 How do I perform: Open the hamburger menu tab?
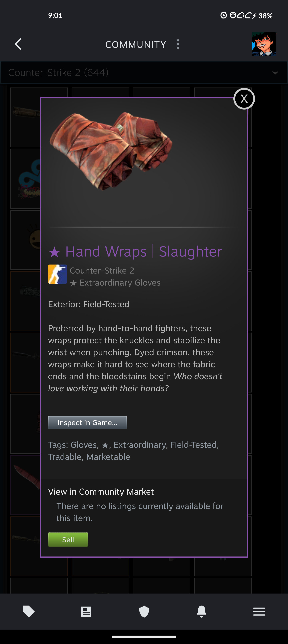[259, 612]
